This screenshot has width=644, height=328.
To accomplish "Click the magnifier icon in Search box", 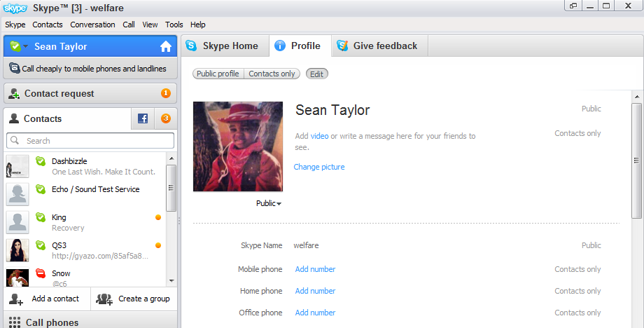I will coord(15,141).
